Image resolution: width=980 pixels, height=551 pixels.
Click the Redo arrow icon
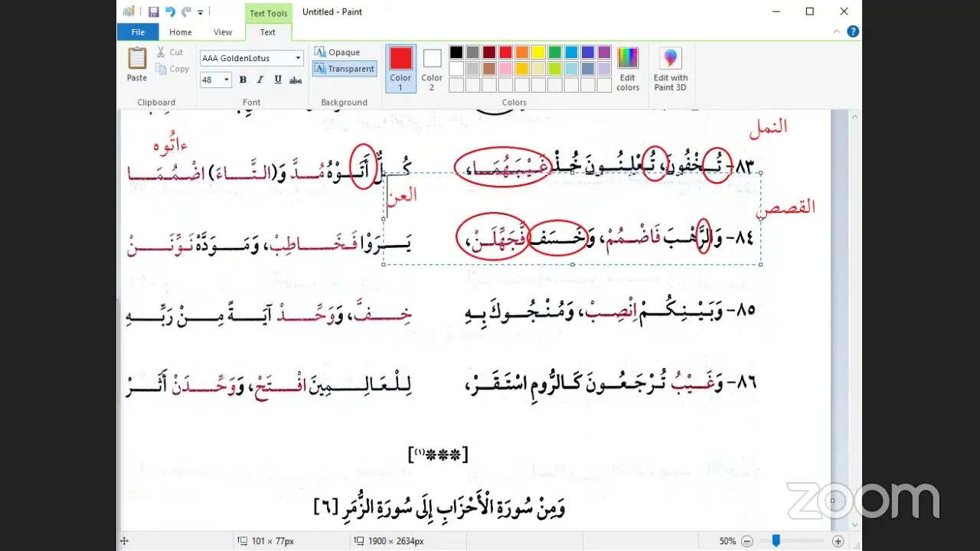186,11
